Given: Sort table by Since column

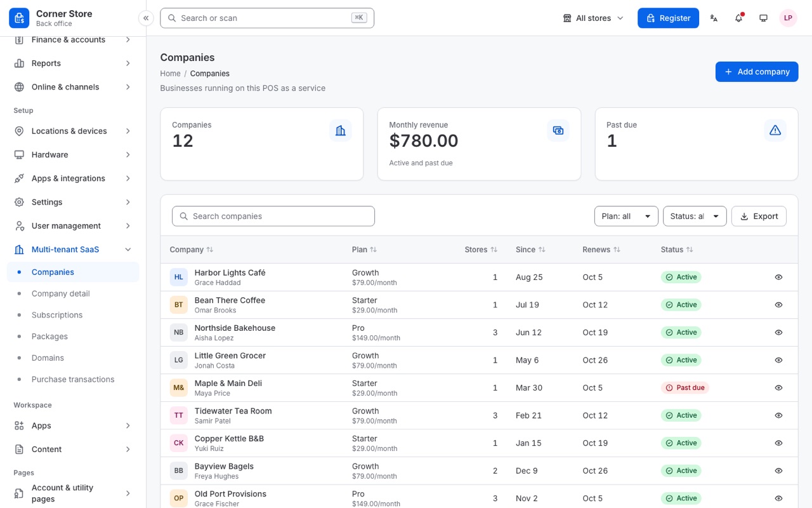Looking at the screenshot, I should (x=530, y=250).
